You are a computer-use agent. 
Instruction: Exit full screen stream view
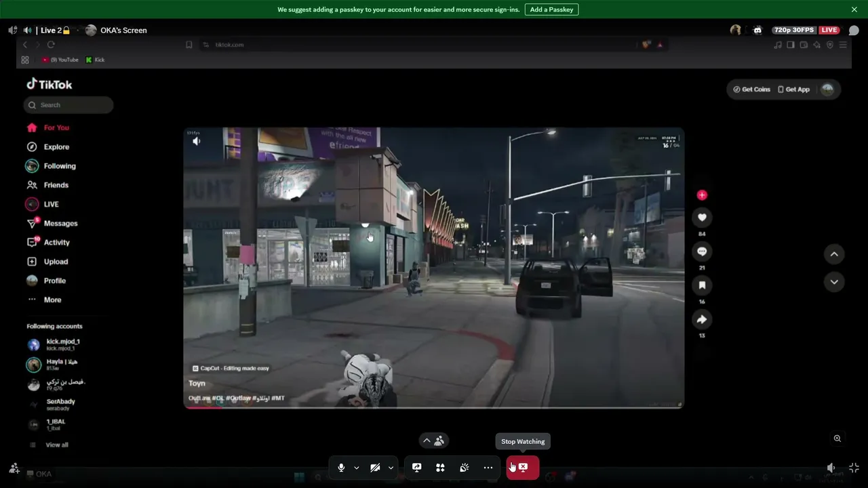pos(854,468)
